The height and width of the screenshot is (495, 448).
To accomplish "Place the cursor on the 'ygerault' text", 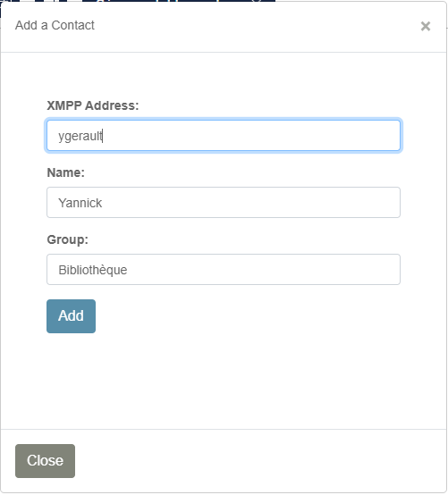I will click(x=80, y=137).
